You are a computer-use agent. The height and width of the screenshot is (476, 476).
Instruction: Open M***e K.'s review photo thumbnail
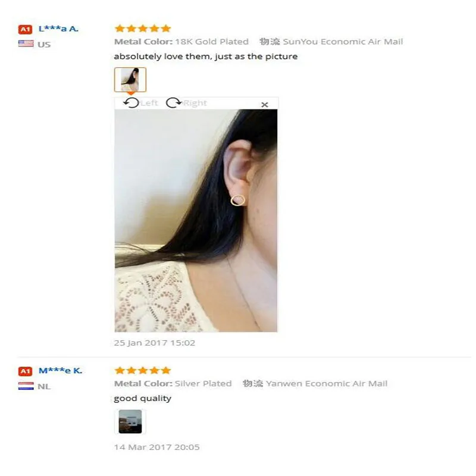(130, 421)
